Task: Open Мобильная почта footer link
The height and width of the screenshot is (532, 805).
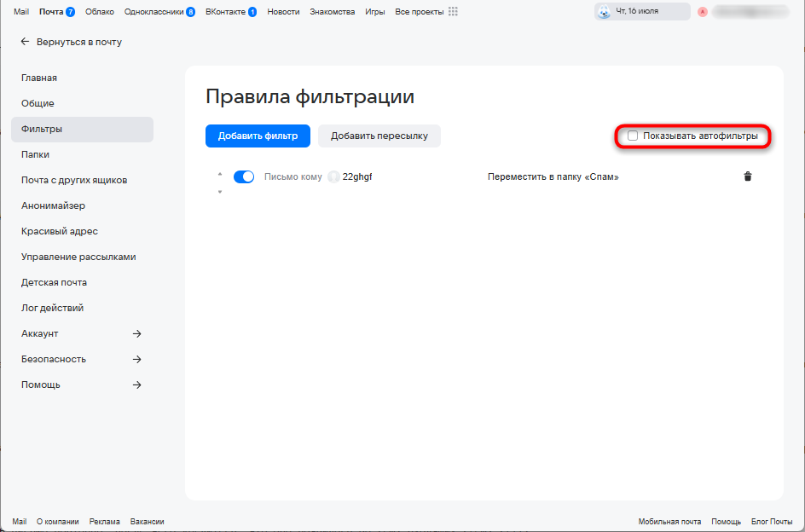Action: [669, 521]
